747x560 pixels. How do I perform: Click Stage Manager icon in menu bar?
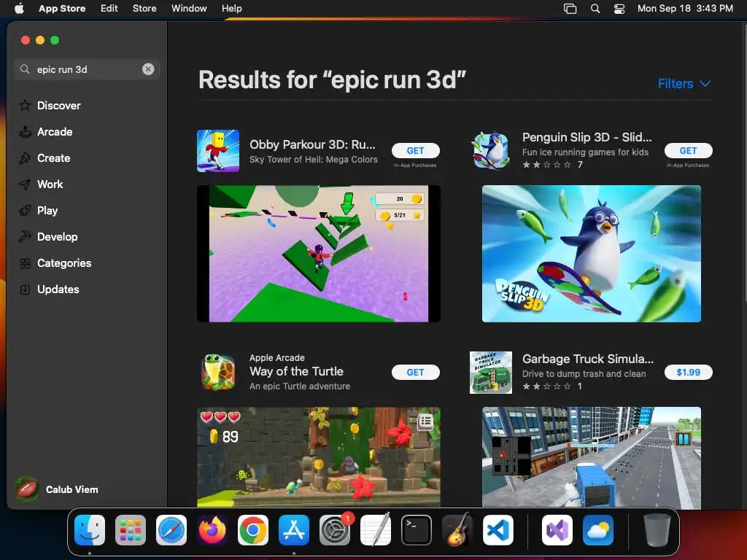click(570, 9)
